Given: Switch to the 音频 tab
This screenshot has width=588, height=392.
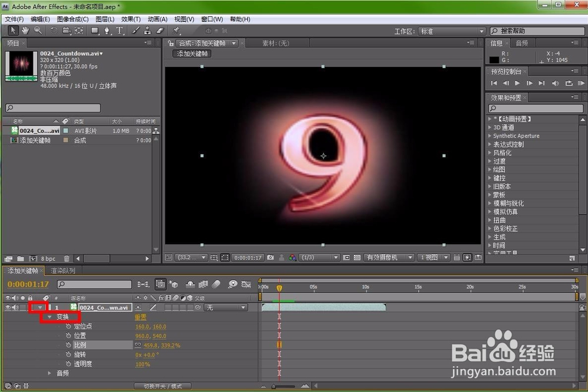Looking at the screenshot, I should [522, 43].
